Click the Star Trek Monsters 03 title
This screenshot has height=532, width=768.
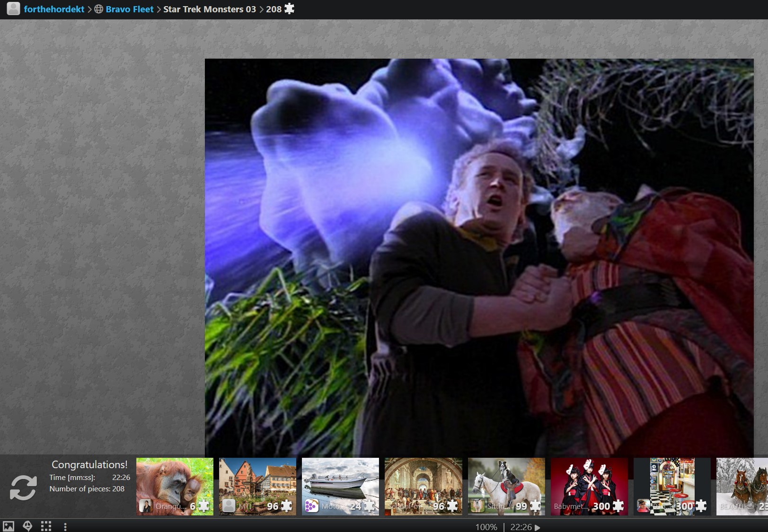(x=210, y=9)
